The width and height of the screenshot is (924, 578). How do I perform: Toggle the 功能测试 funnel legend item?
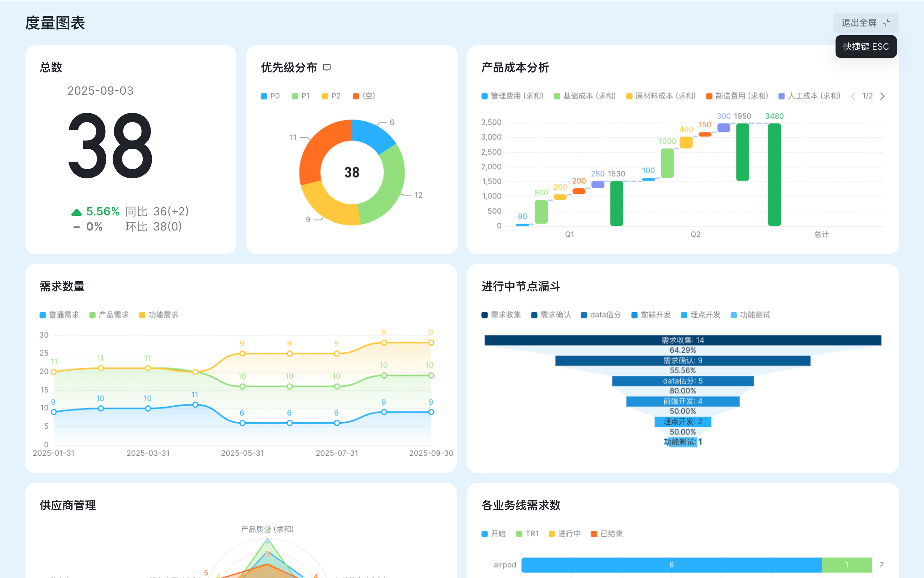tap(751, 315)
